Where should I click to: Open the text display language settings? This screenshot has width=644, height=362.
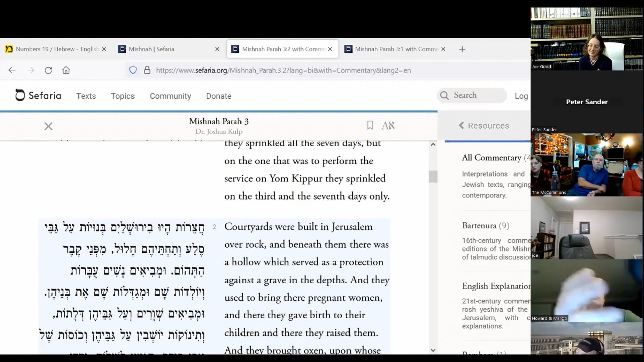388,125
